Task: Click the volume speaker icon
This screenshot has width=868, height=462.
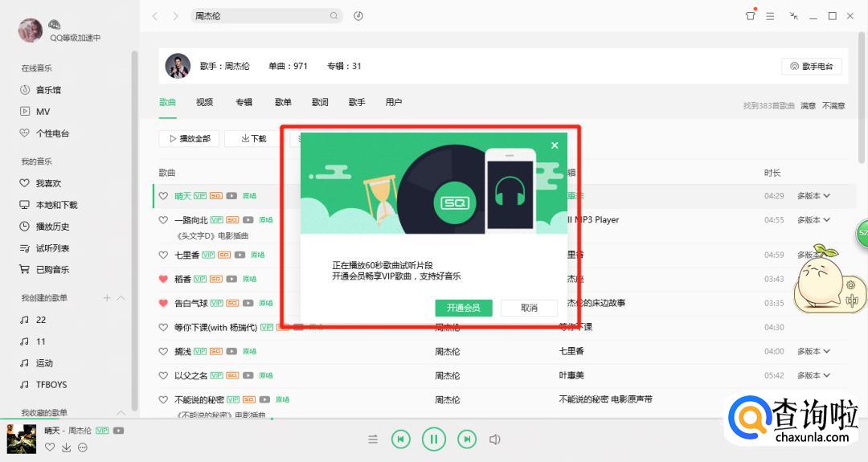Action: (495, 440)
